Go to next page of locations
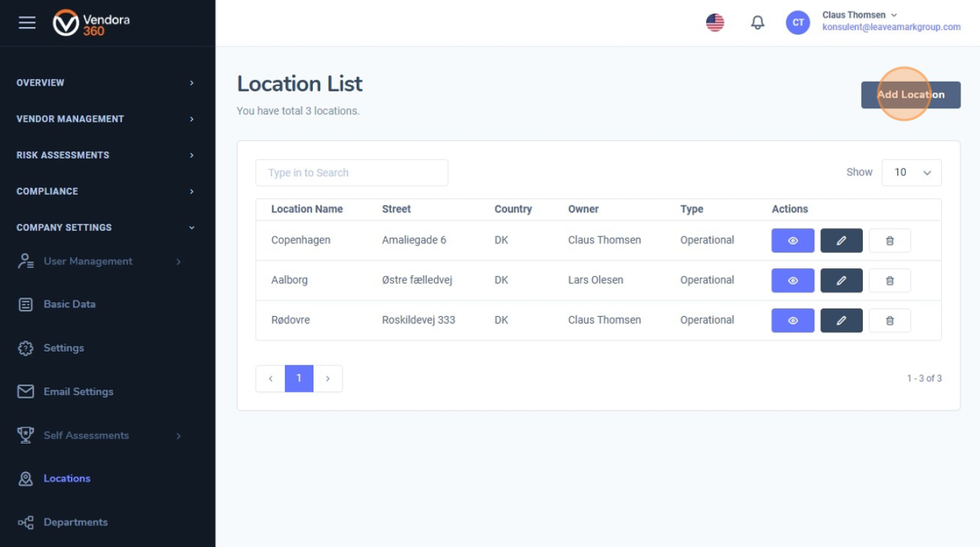This screenshot has height=547, width=980. 328,379
